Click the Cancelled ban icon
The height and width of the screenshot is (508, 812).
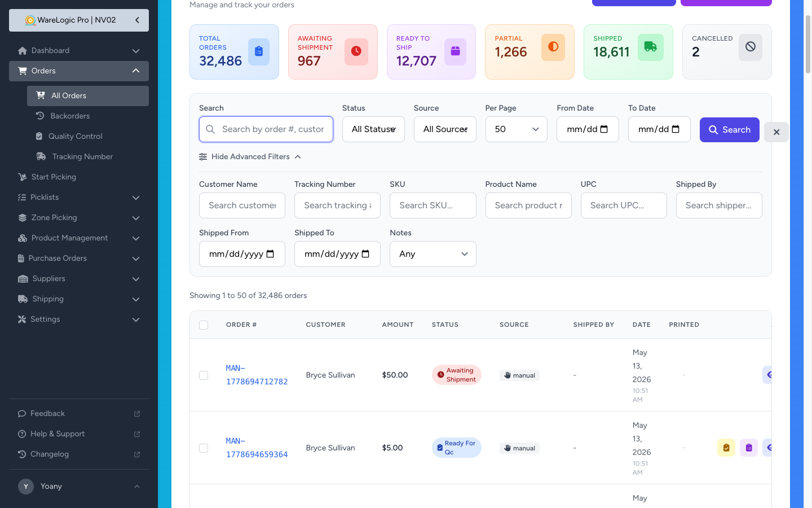click(751, 47)
